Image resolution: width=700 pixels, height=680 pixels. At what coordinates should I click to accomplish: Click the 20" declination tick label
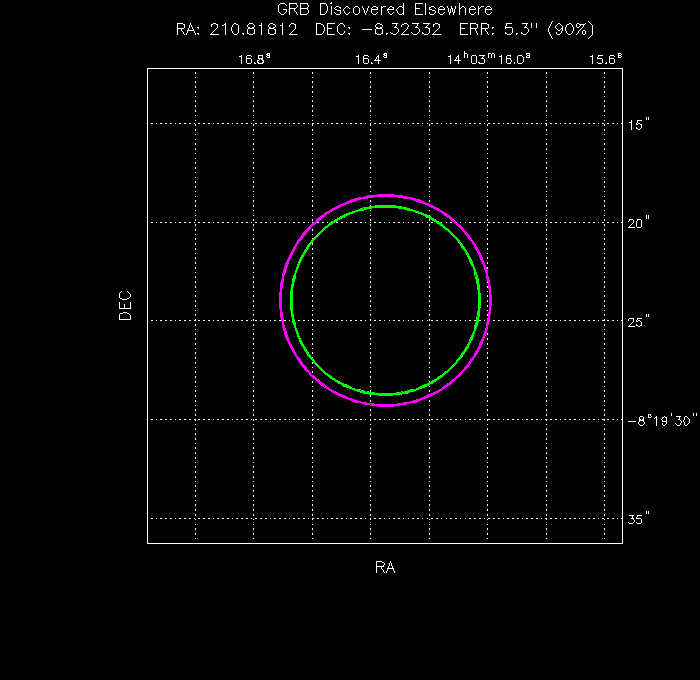pos(638,223)
